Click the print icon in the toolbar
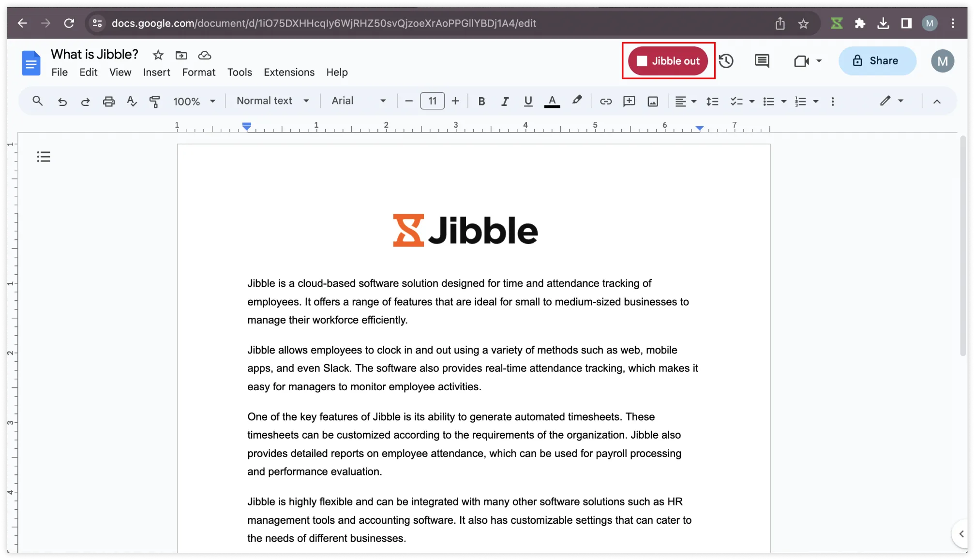975x560 pixels. 108,101
